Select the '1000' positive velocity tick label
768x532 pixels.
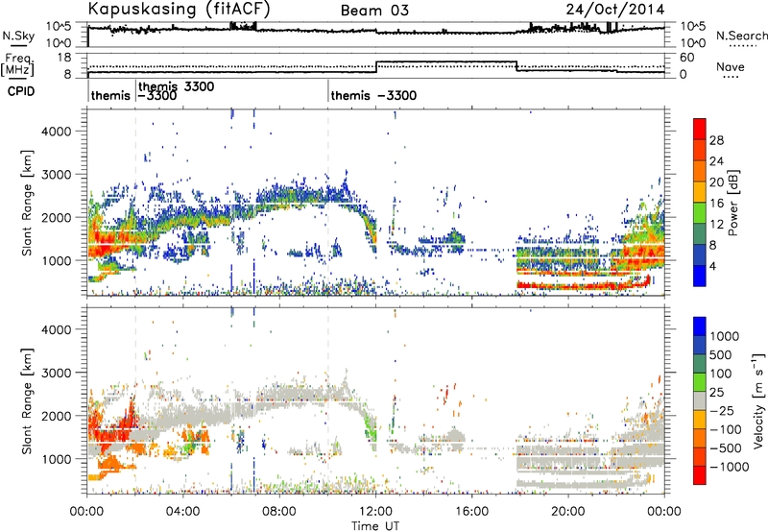724,336
